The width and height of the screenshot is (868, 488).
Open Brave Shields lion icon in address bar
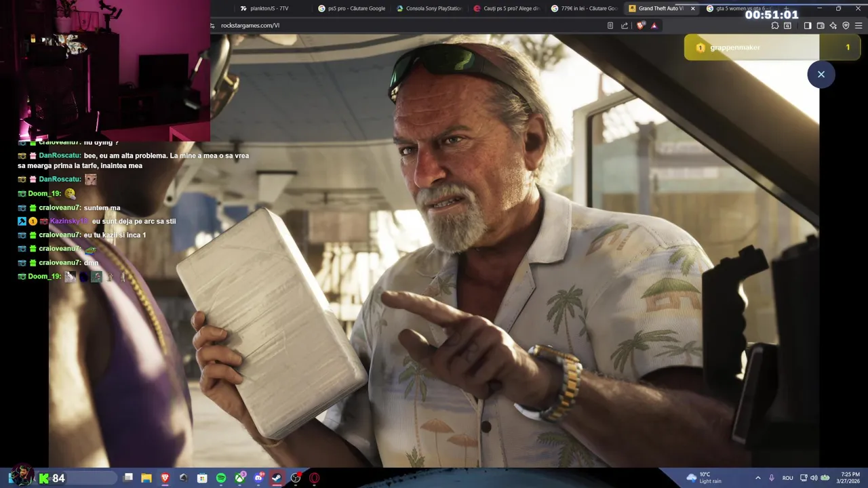tap(641, 26)
